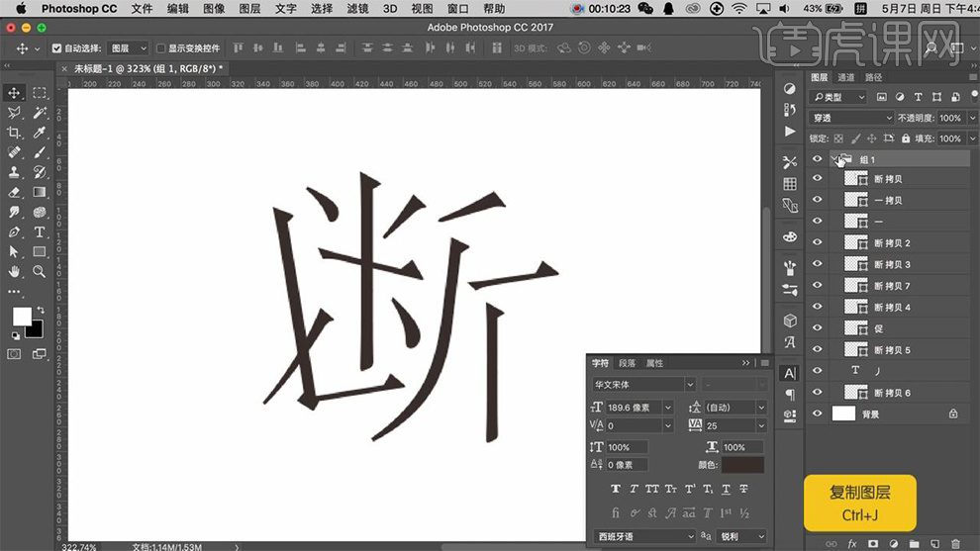The height and width of the screenshot is (551, 980).
Task: Open the 穿透 blend mode dropdown
Action: coord(851,118)
